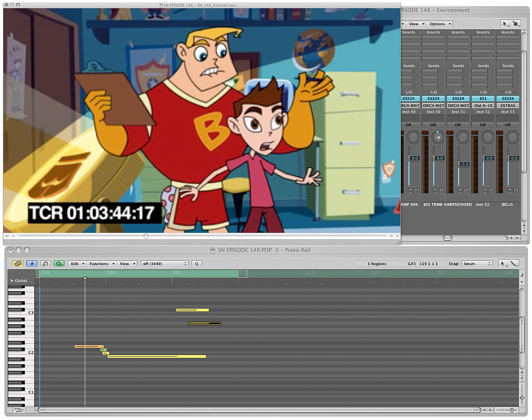
Task: Select the long yellow note below C2
Action: [x=157, y=356]
